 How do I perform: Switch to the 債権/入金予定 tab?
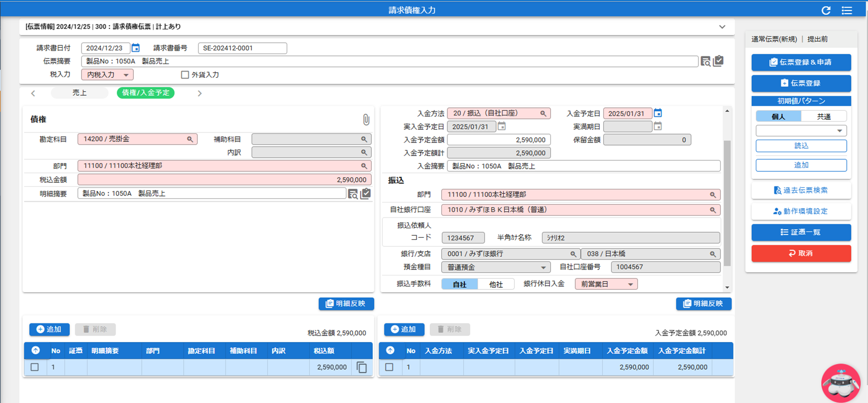pyautogui.click(x=146, y=93)
